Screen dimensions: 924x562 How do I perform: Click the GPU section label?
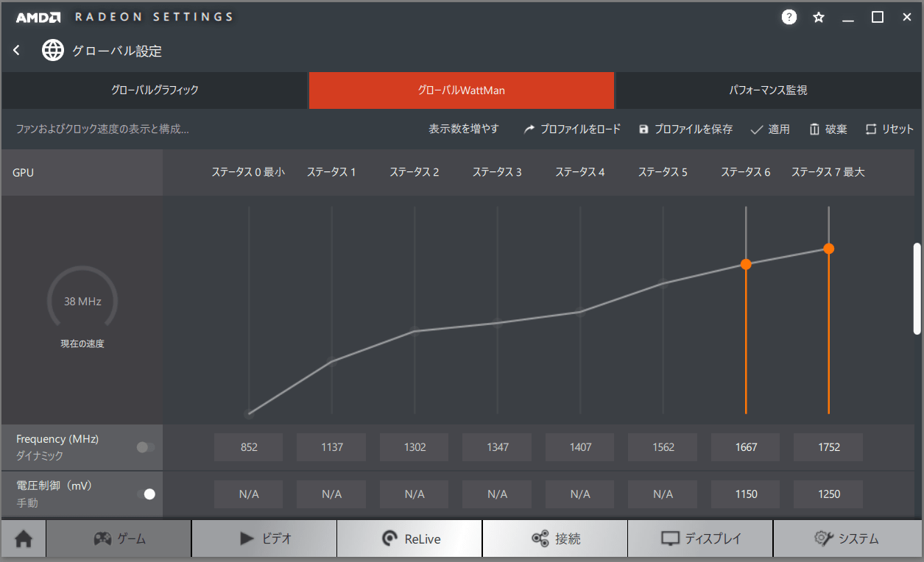click(24, 173)
